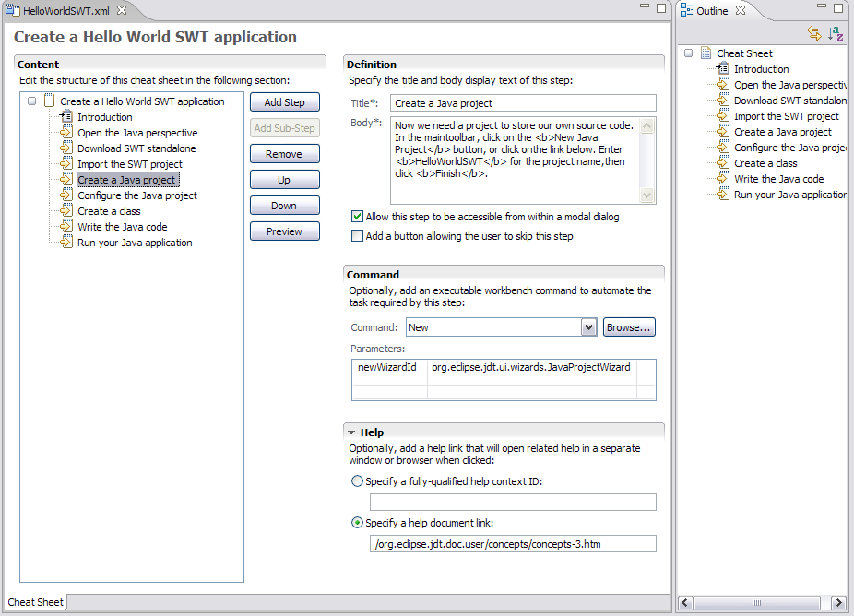Viewport: 854px width, 616px height.
Task: Click the Outline view icon
Action: pos(686,10)
